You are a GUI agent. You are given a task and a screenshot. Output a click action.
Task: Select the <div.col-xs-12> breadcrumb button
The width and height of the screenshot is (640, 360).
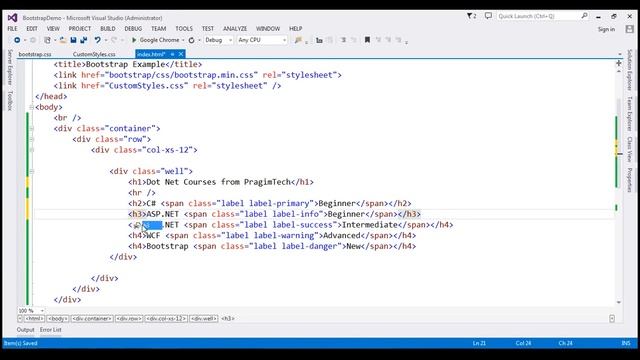coord(166,318)
